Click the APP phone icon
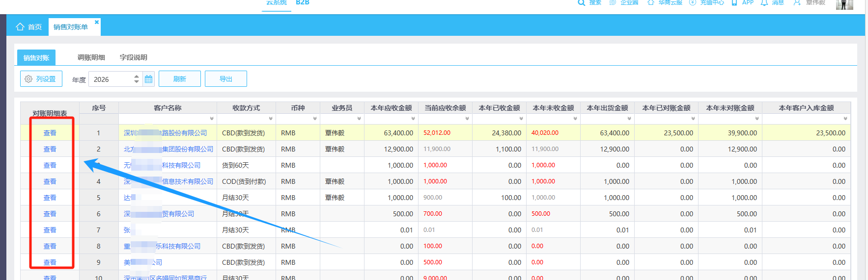The image size is (868, 280). tap(734, 2)
